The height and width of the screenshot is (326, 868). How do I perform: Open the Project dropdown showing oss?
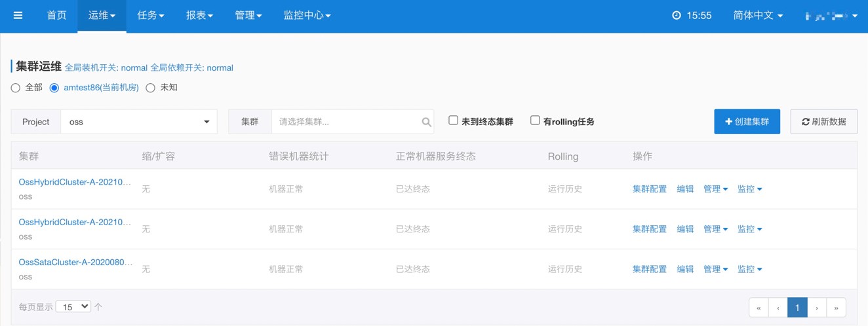139,122
